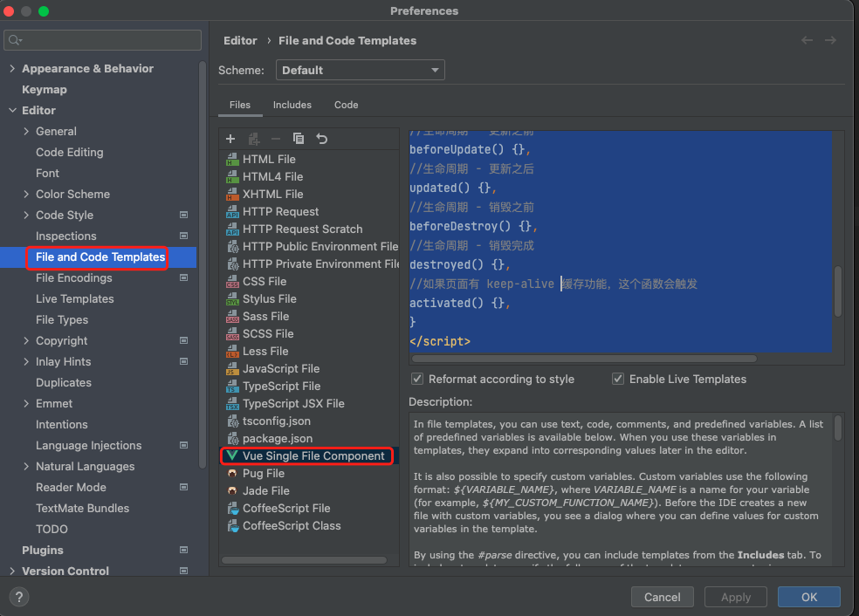
Task: Click the Code Style project settings icon
Action: [183, 216]
